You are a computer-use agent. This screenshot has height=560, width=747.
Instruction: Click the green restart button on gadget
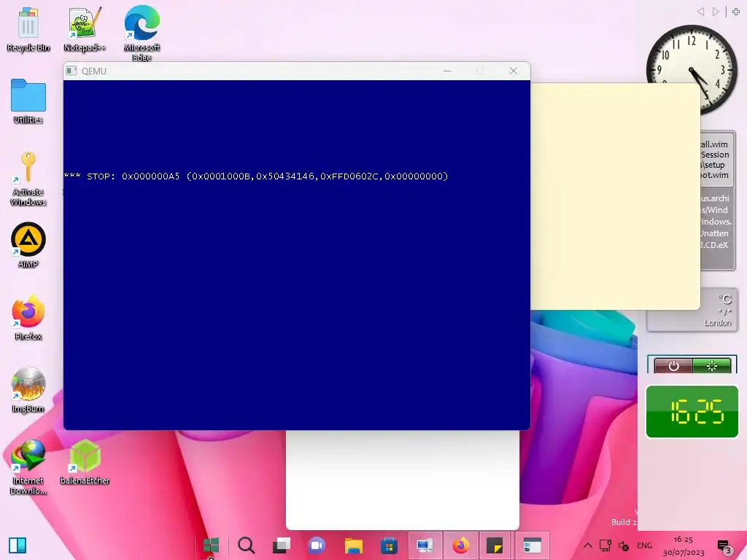tap(712, 366)
